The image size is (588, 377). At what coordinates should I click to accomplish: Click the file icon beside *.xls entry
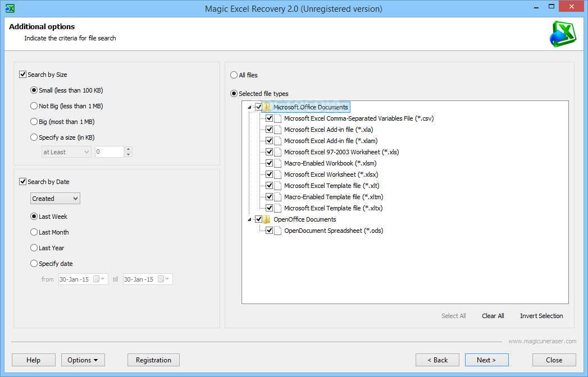[x=278, y=152]
